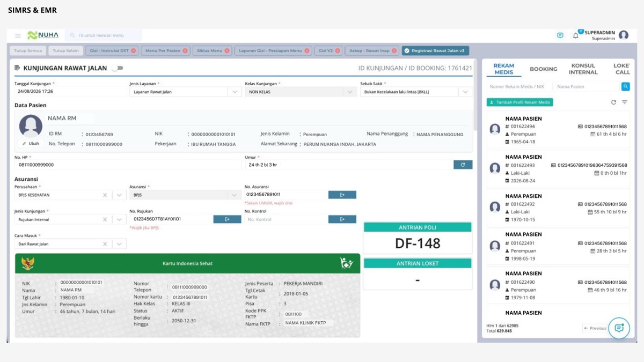This screenshot has height=362, width=644.
Task: Close the Menu Per Pasien tab
Action: coord(185,51)
